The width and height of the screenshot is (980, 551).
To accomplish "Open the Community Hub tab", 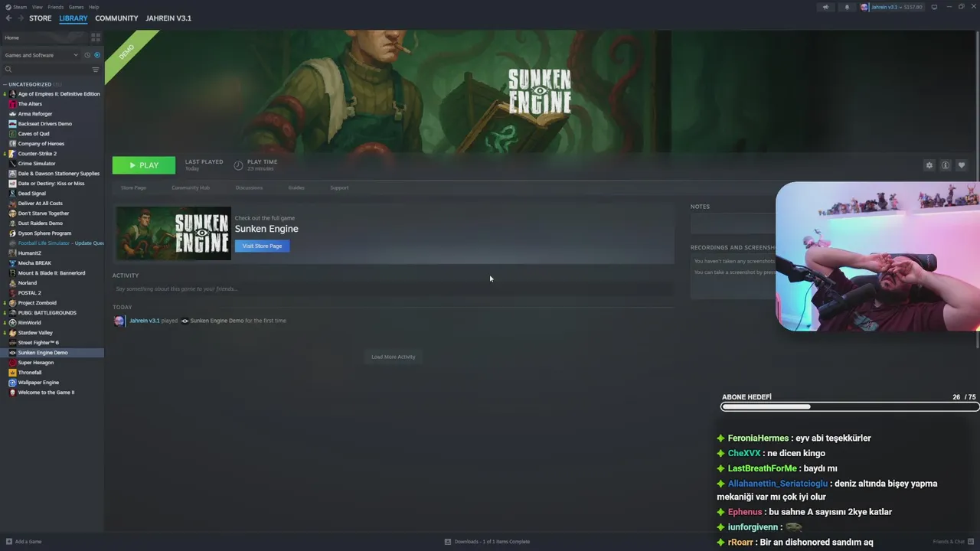I will pyautogui.click(x=191, y=187).
